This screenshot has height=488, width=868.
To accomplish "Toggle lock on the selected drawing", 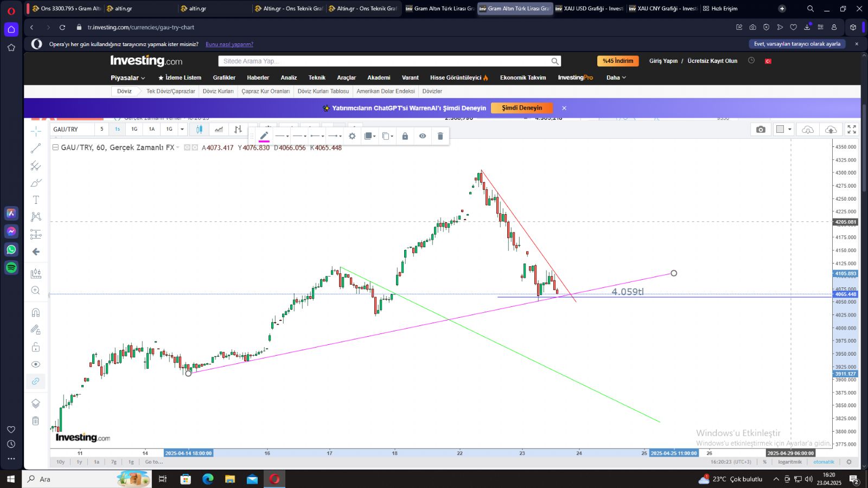I will click(x=405, y=136).
